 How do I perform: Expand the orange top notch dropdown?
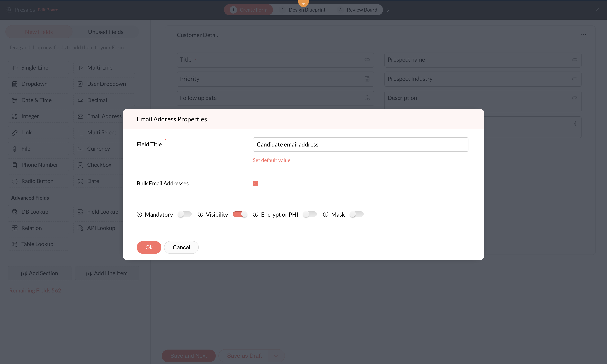(303, 3)
